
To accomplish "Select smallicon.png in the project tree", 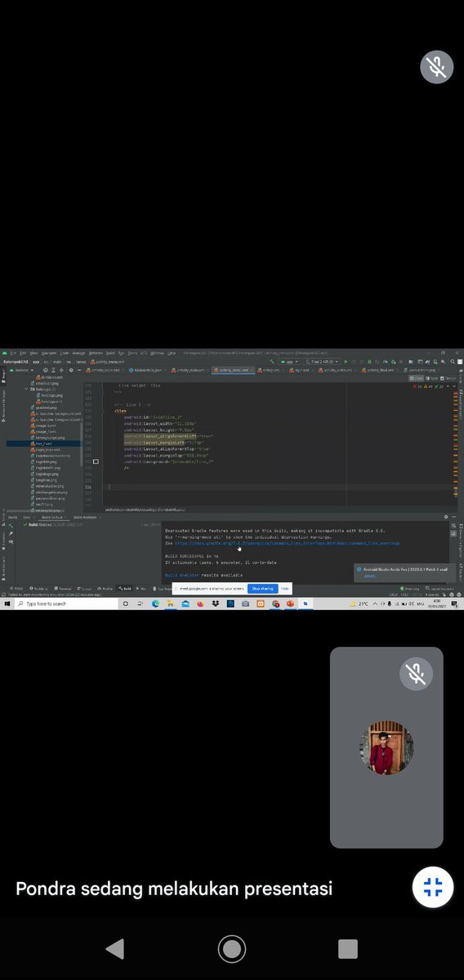I will pyautogui.click(x=44, y=384).
